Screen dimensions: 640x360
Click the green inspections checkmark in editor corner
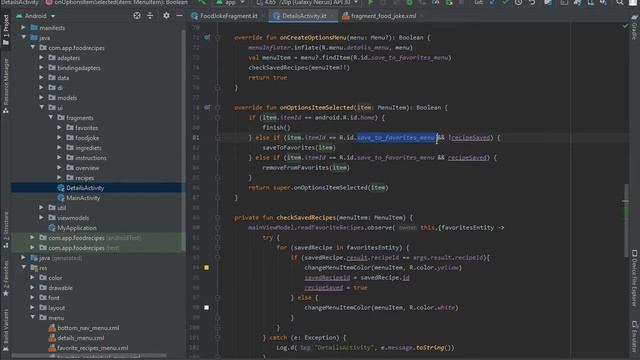[625, 26]
